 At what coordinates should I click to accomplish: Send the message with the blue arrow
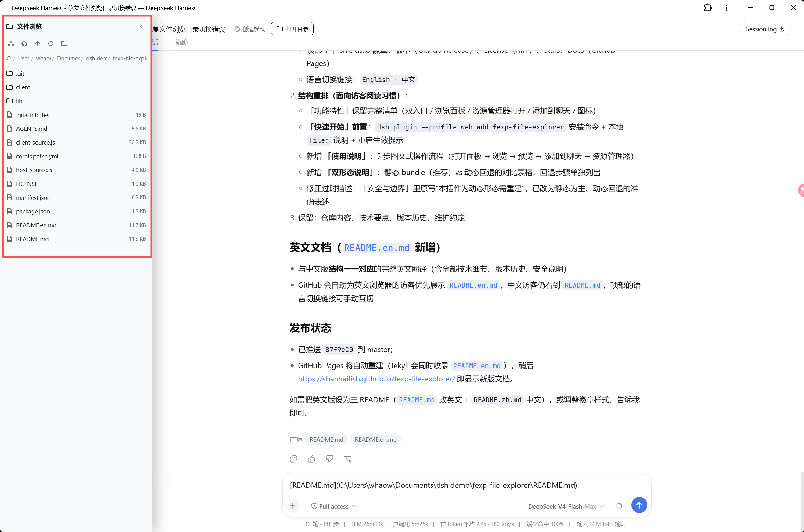point(639,505)
